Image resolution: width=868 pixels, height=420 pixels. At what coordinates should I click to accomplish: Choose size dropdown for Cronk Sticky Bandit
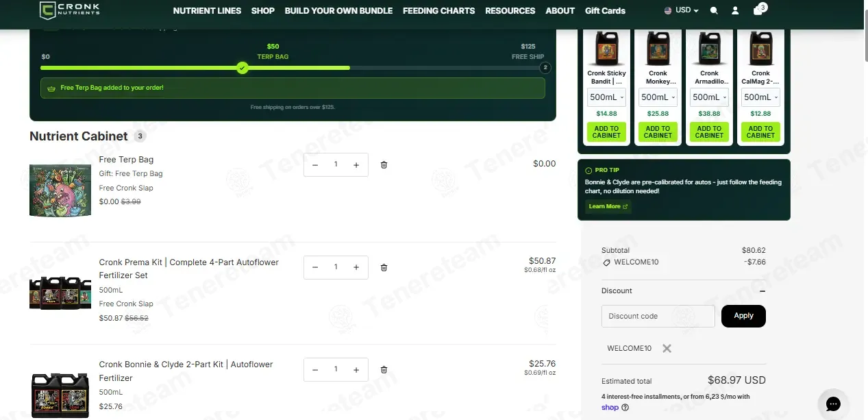click(606, 97)
